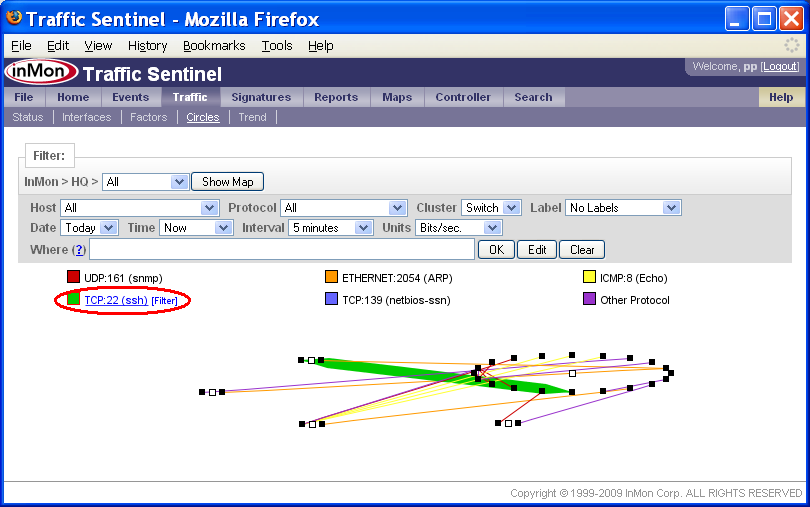Switch to the Controller tab
The height and width of the screenshot is (507, 810).
click(463, 97)
